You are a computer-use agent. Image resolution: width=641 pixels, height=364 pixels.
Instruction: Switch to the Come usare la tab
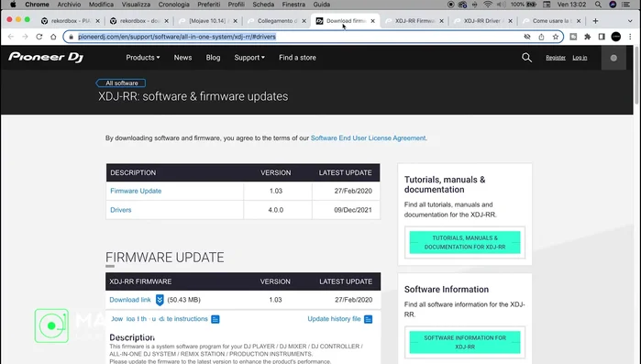pyautogui.click(x=551, y=21)
